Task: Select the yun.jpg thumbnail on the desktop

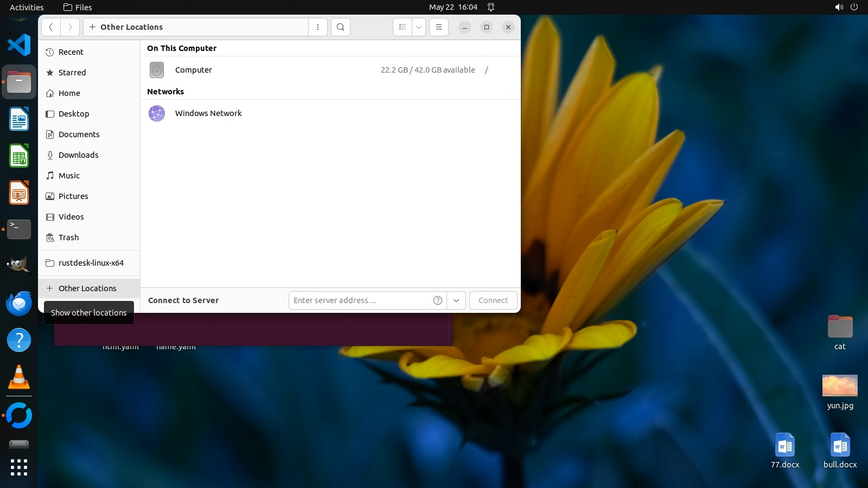Action: [x=840, y=386]
